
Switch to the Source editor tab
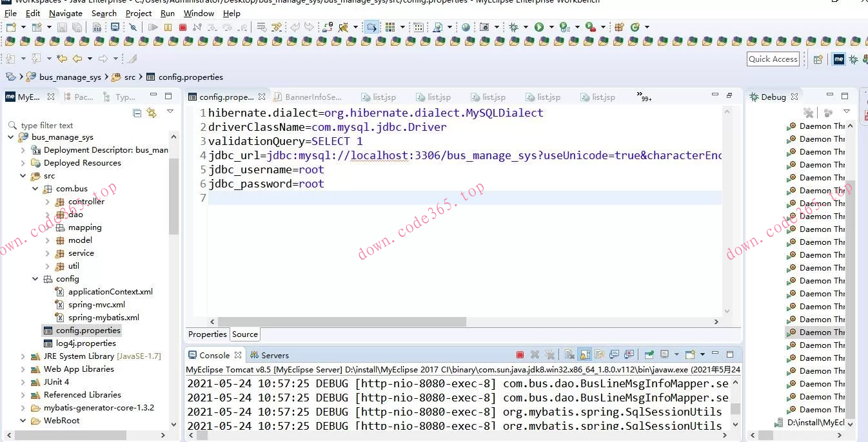[x=245, y=334]
